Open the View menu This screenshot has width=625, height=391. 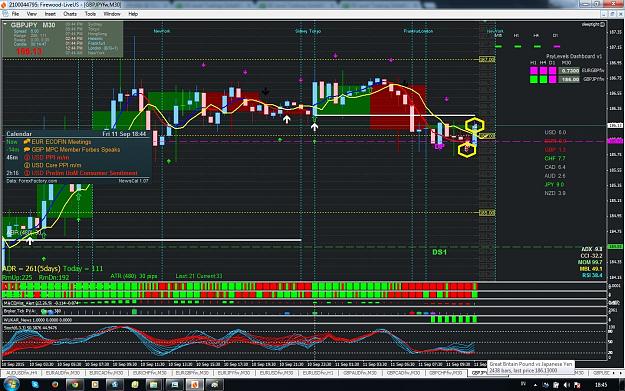pos(31,14)
